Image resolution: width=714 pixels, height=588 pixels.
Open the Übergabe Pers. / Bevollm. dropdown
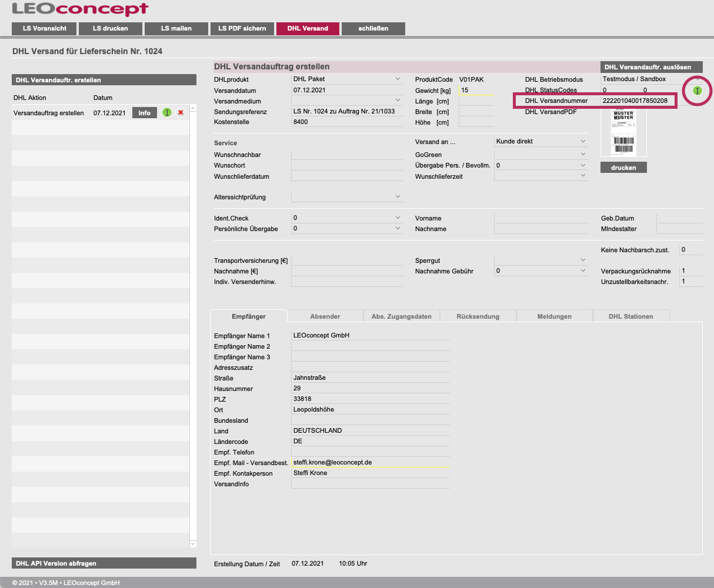[x=541, y=165]
